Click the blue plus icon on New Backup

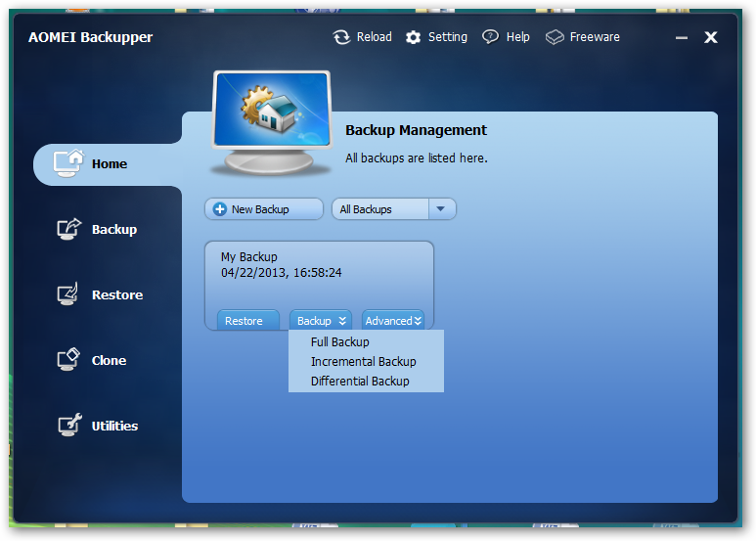point(219,209)
